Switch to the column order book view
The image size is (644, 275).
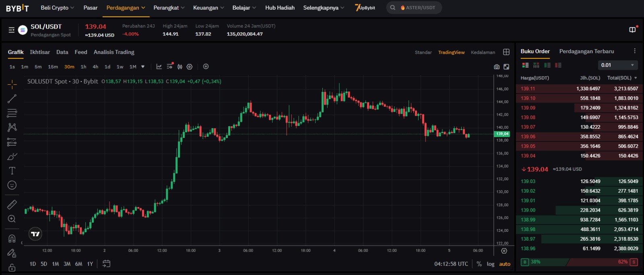tap(536, 65)
